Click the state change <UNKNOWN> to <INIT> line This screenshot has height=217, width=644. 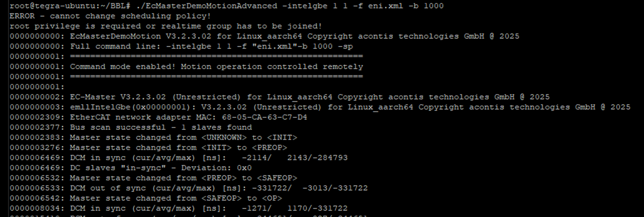tap(154, 137)
